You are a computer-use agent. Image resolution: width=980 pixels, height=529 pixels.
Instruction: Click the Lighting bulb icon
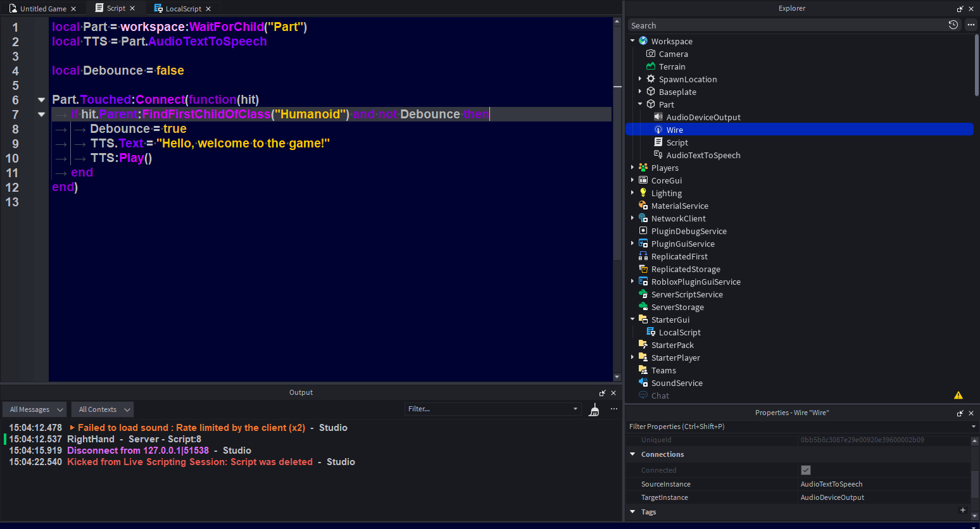pyautogui.click(x=643, y=193)
